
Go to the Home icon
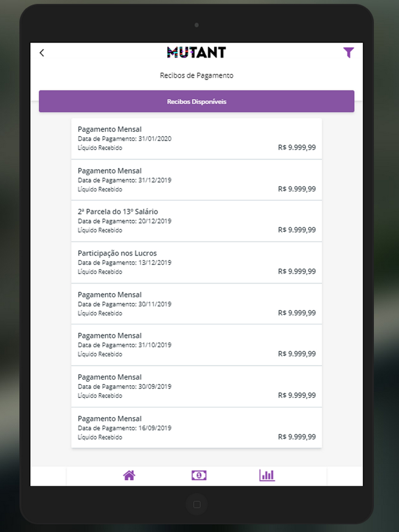coord(129,475)
